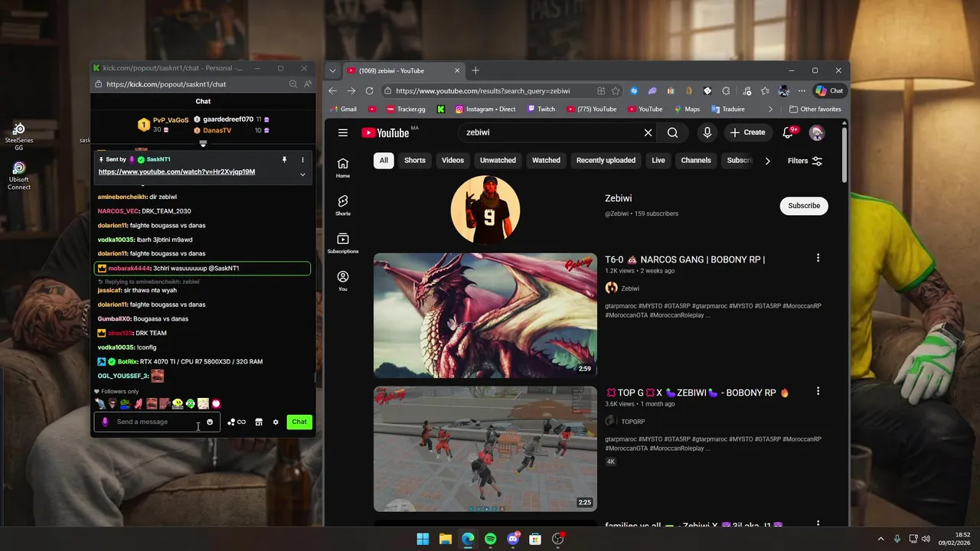Run search with magnifier button
This screenshot has height=551, width=980.
(672, 132)
